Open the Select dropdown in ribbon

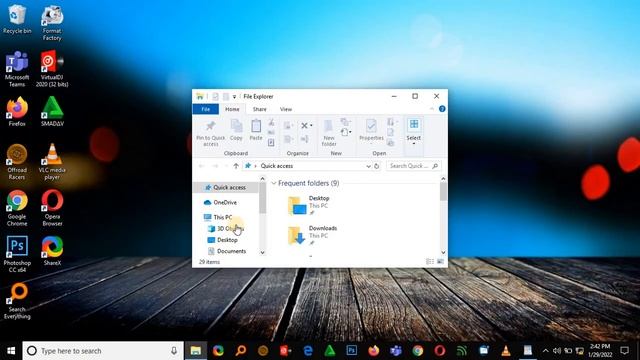click(x=413, y=133)
